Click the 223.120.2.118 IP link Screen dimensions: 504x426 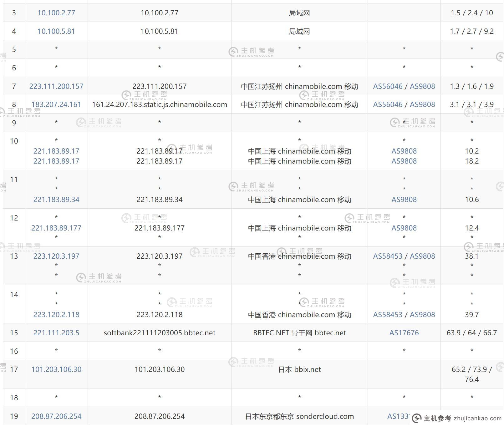pyautogui.click(x=56, y=315)
